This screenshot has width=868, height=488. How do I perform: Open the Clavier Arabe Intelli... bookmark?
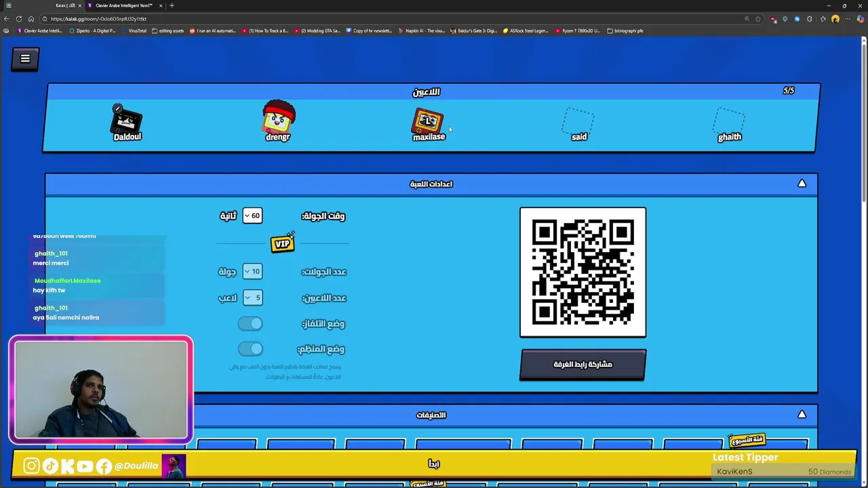pyautogui.click(x=39, y=30)
